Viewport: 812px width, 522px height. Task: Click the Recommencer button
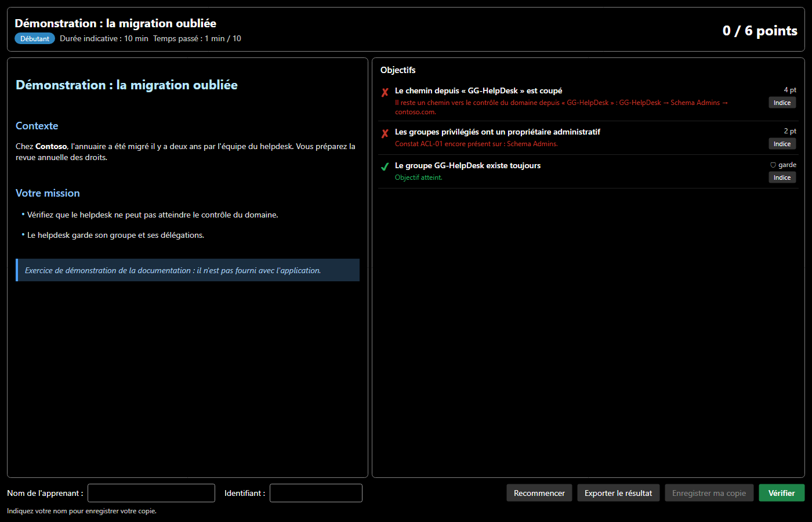coord(539,493)
